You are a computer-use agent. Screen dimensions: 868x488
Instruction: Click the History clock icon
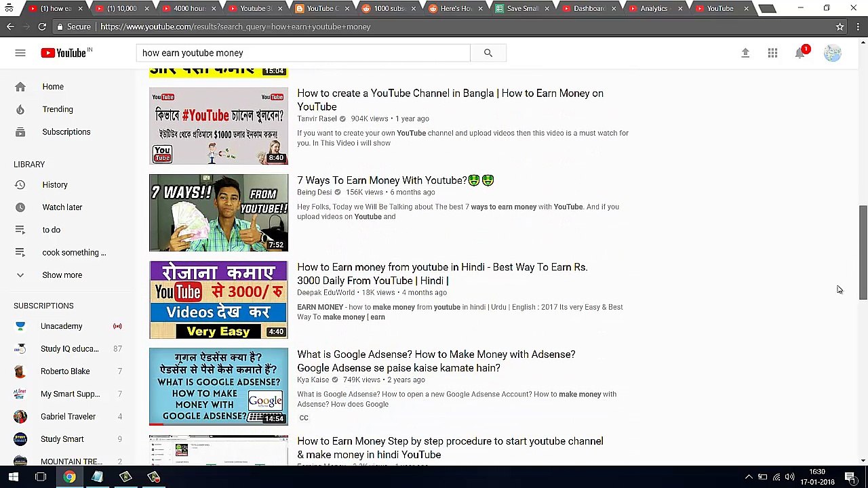pos(20,184)
